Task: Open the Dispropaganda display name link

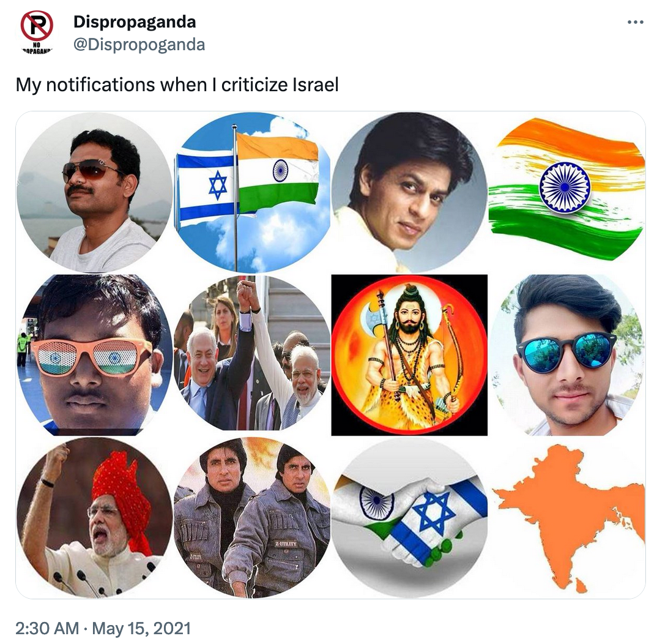Action: [135, 22]
